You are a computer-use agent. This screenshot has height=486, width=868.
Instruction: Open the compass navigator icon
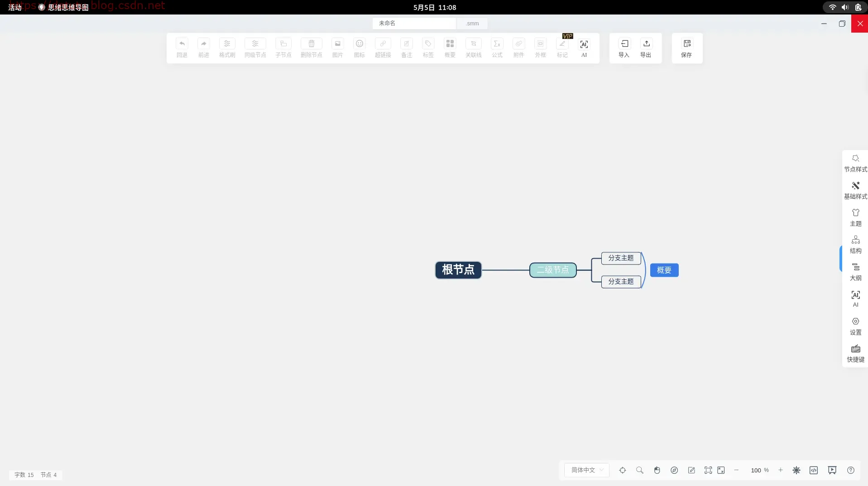tap(674, 470)
